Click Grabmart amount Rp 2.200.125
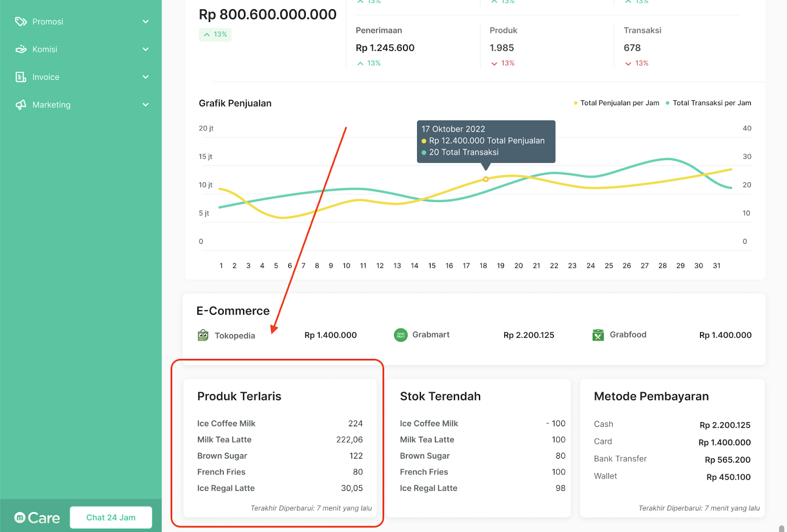787x532 pixels. (529, 335)
